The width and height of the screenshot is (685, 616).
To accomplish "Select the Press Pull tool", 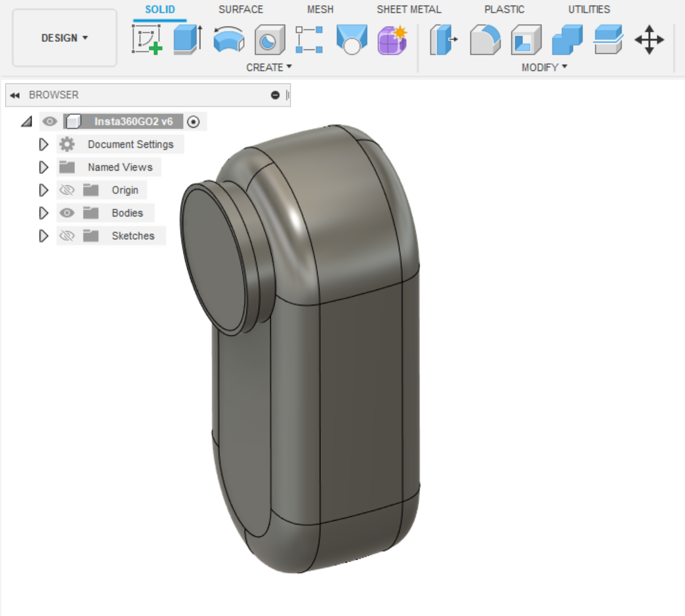I will pos(444,39).
